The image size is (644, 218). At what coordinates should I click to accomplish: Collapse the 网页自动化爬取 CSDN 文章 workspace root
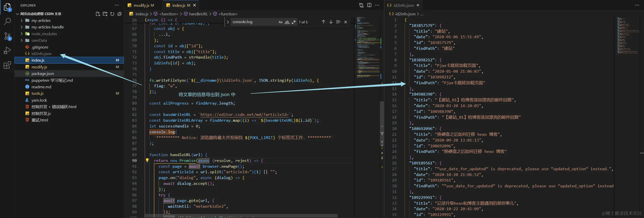[x=18, y=14]
